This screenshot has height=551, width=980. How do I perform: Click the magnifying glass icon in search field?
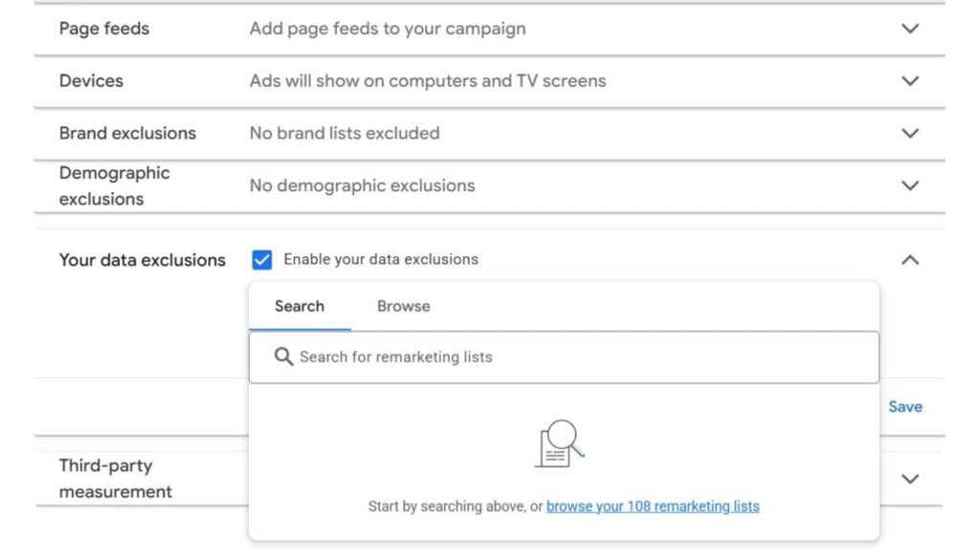coord(284,356)
